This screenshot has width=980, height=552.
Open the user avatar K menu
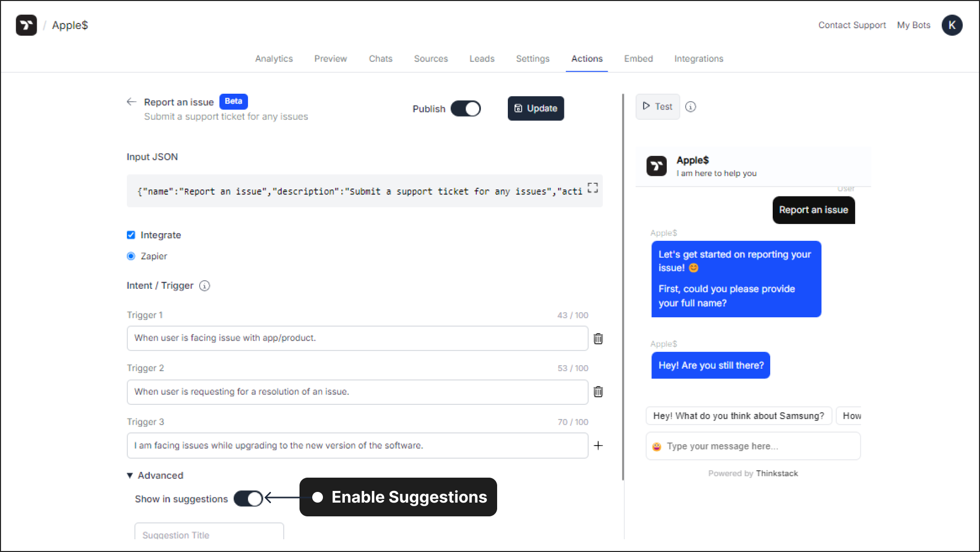[x=952, y=25]
